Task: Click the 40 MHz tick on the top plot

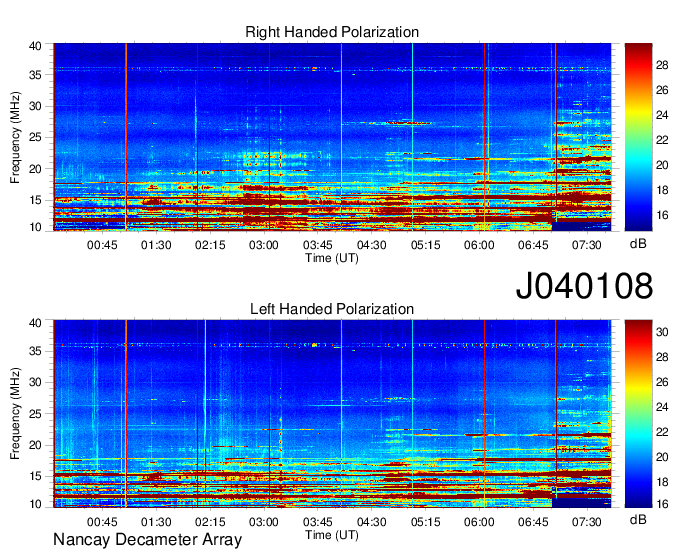Action: [x=35, y=46]
